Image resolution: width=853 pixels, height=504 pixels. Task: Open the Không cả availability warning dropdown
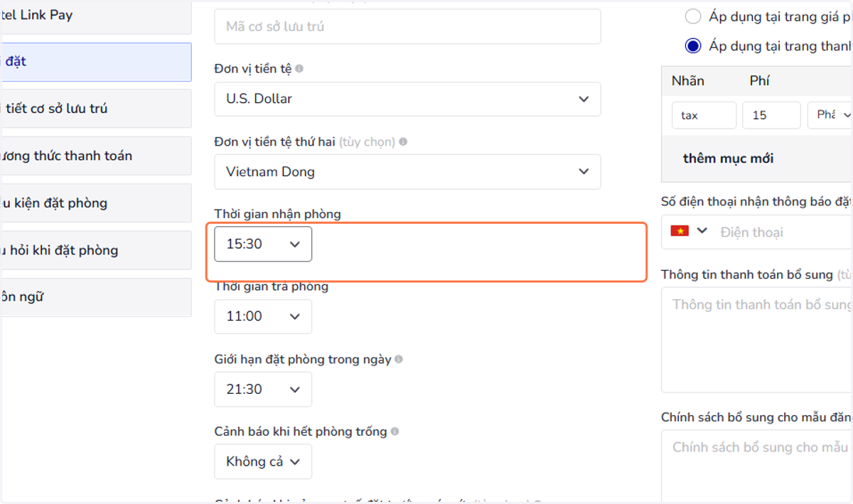(x=263, y=462)
